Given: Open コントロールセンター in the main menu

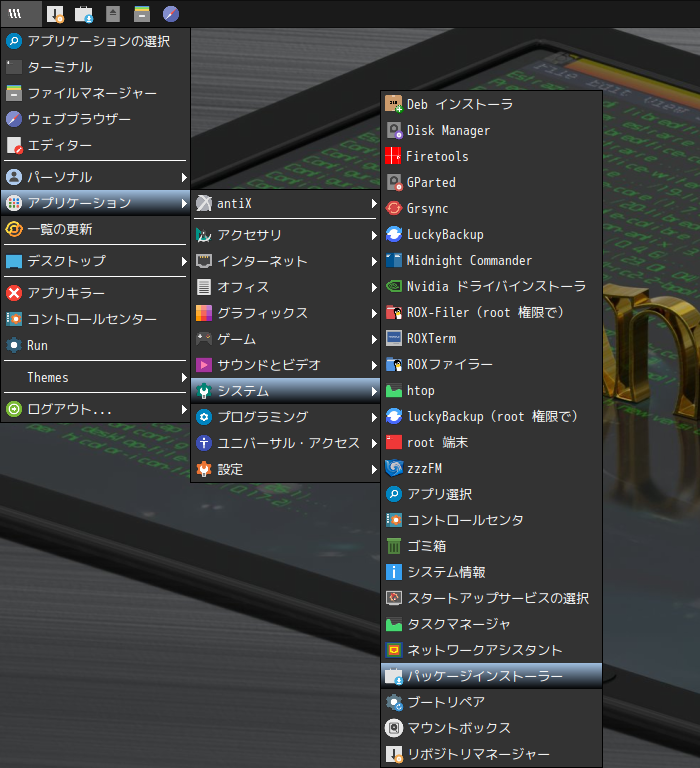Looking at the screenshot, I should (x=96, y=319).
